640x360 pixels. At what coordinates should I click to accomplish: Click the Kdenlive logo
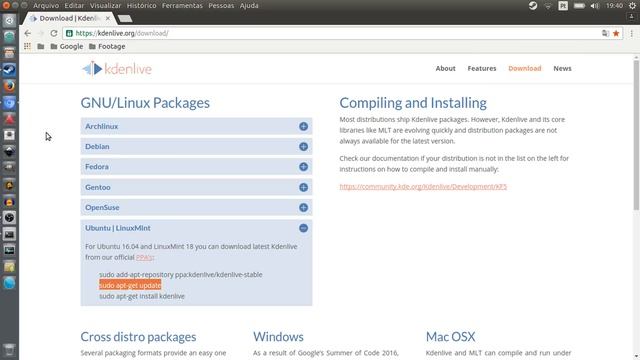coord(117,69)
